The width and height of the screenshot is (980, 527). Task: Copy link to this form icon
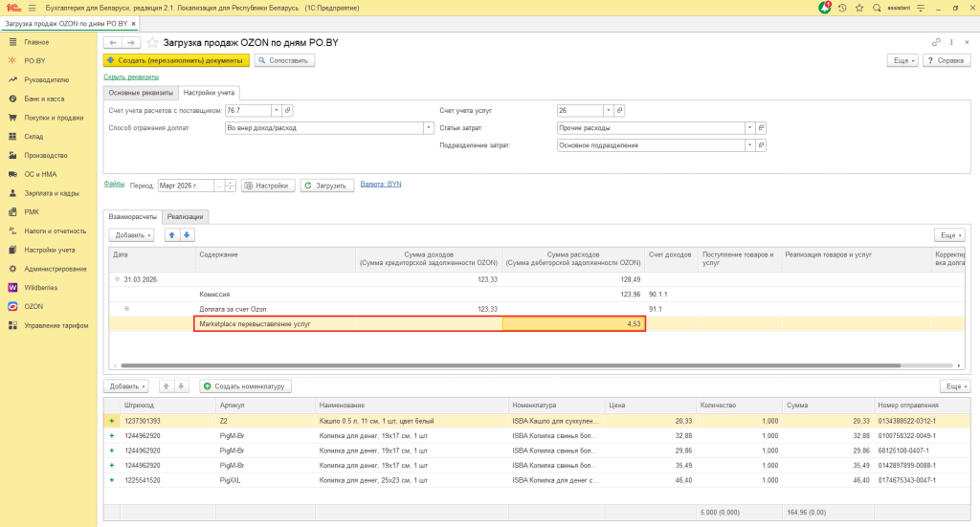[936, 42]
